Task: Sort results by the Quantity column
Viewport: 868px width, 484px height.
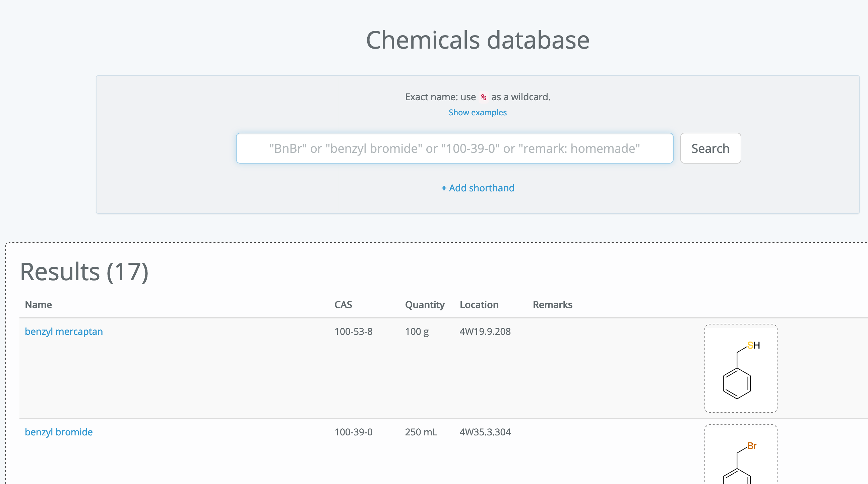Action: point(425,304)
